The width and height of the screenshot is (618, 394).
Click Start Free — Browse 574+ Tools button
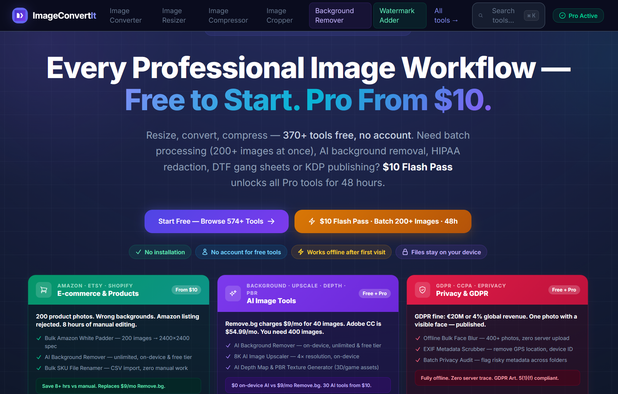[x=216, y=221]
